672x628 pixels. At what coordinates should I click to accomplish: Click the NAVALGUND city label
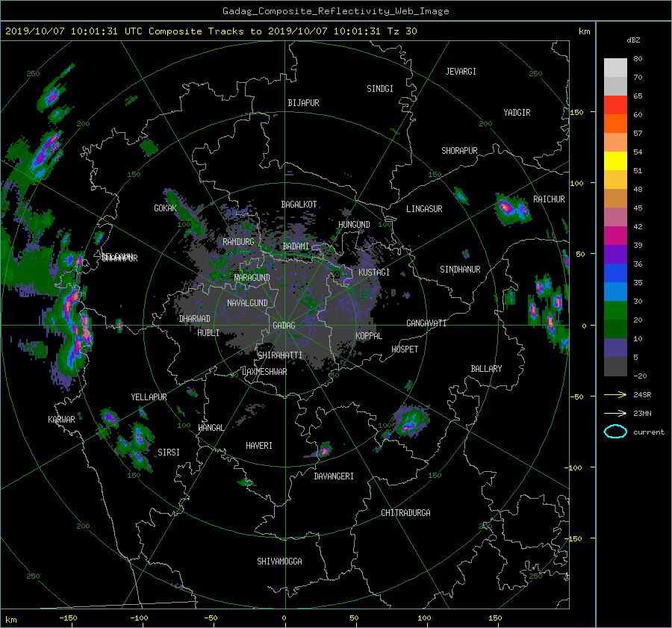(x=247, y=303)
